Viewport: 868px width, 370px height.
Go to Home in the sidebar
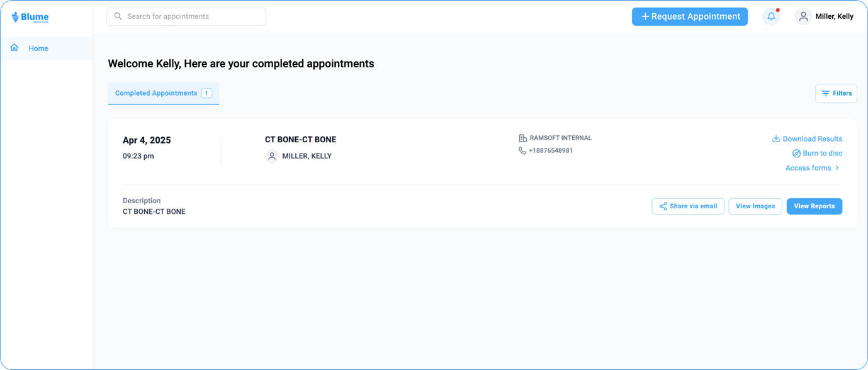pos(38,48)
